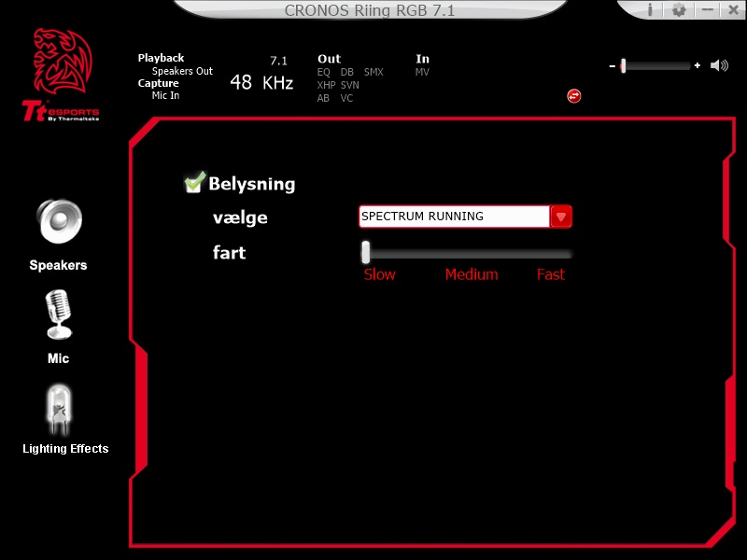The width and height of the screenshot is (747, 560).
Task: Toggle the SVN output indicator
Action: click(349, 85)
